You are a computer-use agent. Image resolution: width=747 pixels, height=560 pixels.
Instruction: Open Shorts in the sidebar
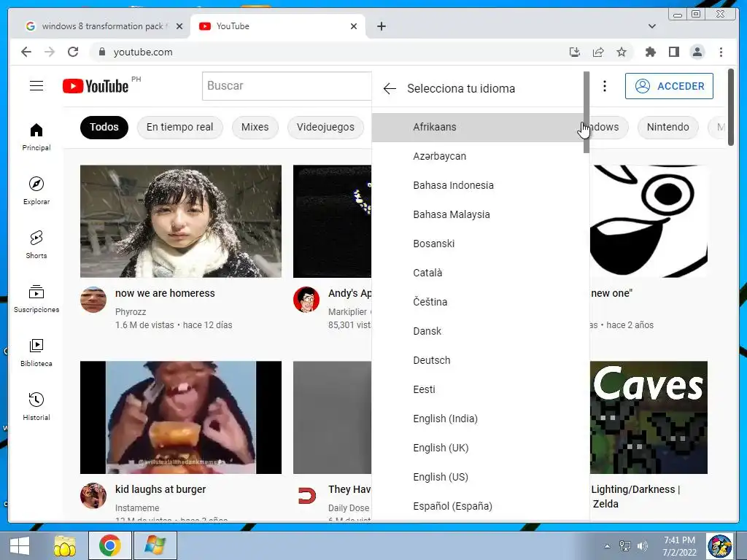point(36,245)
